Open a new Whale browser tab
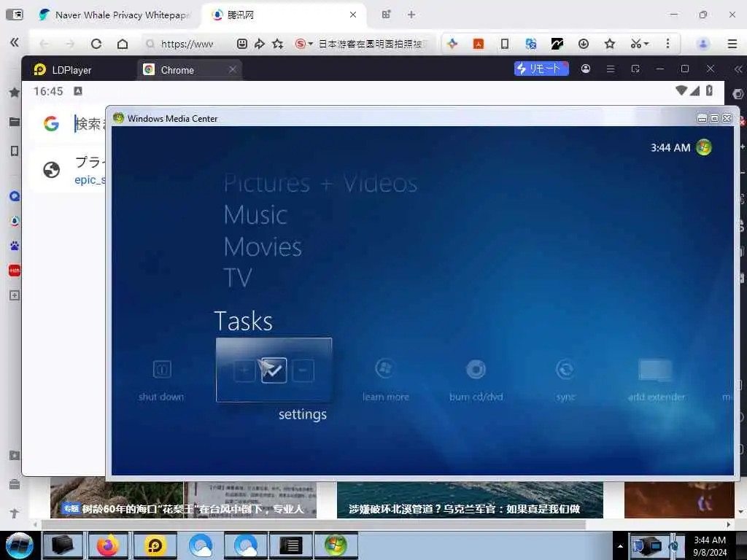The width and height of the screenshot is (747, 560). pos(411,15)
